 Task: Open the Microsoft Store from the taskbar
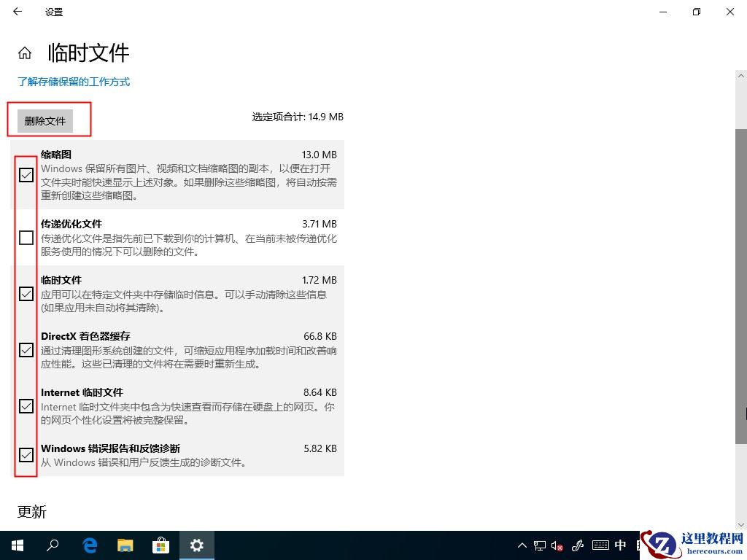pyautogui.click(x=160, y=545)
